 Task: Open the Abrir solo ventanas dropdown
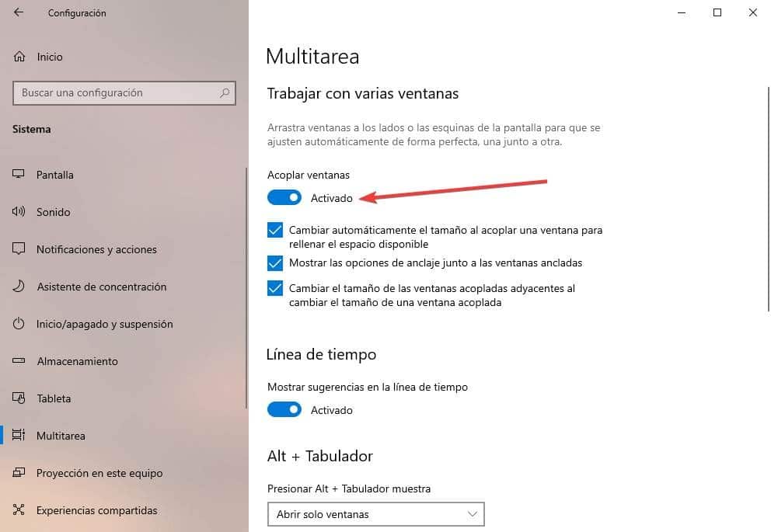click(x=375, y=514)
